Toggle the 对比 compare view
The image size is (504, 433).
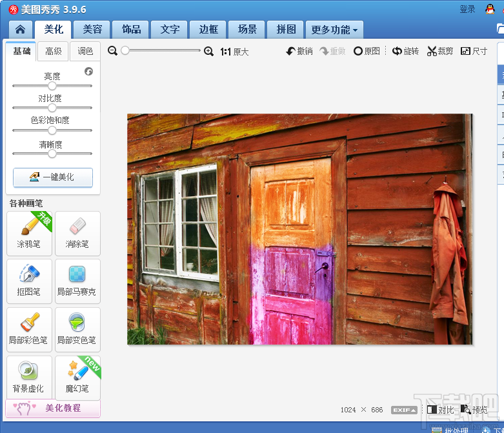(440, 410)
